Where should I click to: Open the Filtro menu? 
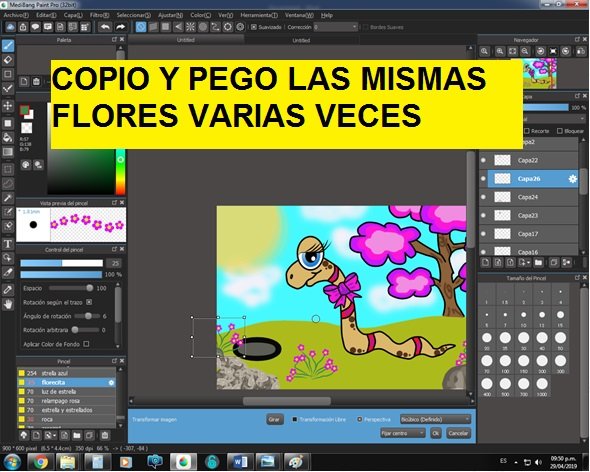99,15
